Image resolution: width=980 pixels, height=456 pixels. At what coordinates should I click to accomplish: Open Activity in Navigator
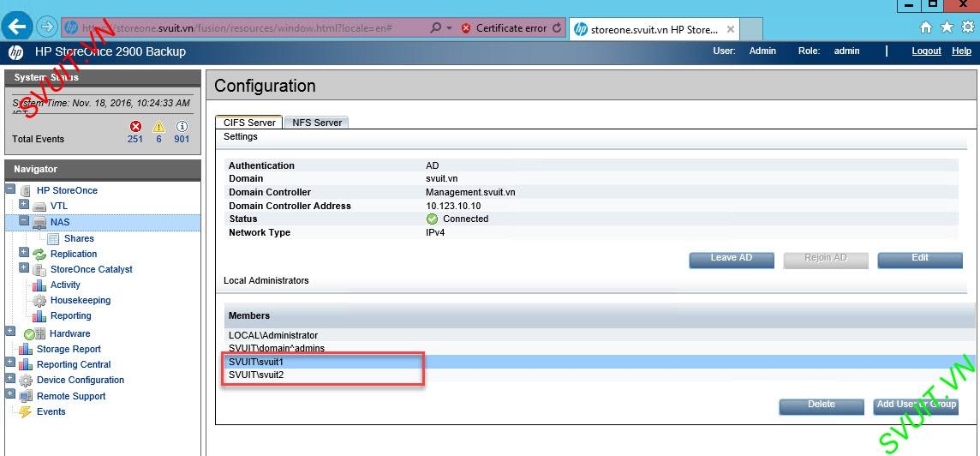pyautogui.click(x=65, y=285)
